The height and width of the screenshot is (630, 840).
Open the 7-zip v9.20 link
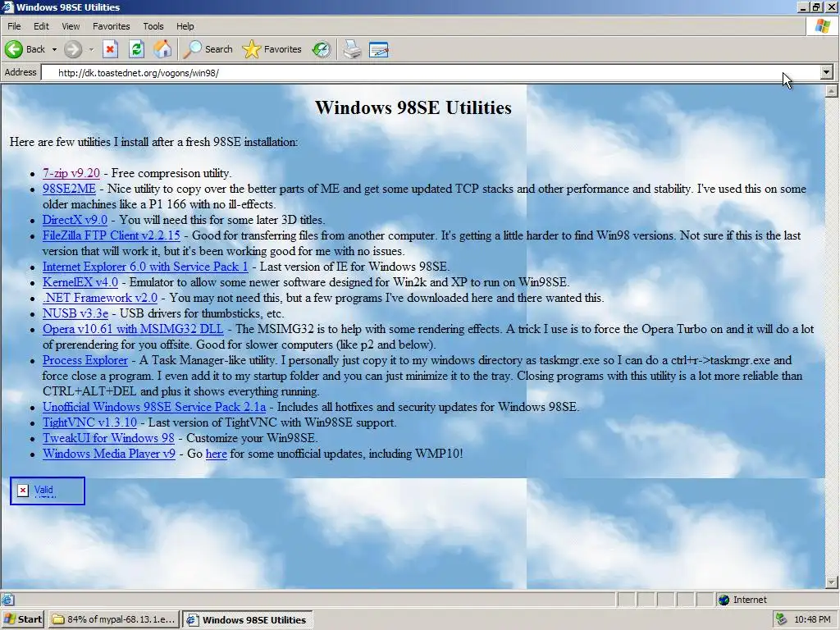coord(71,173)
